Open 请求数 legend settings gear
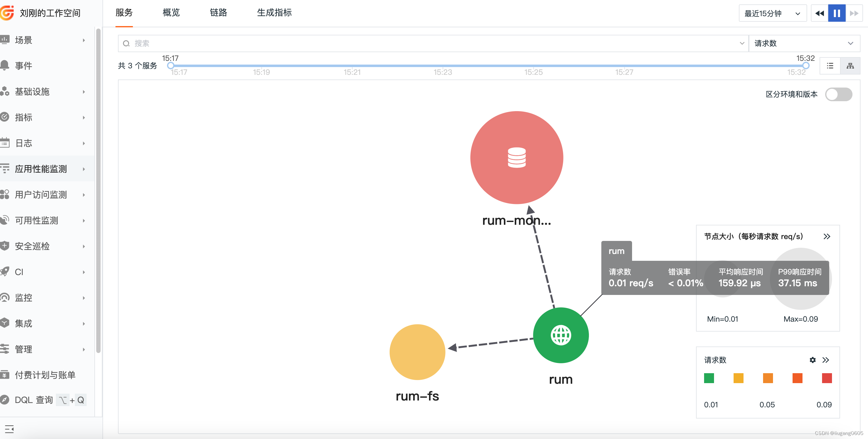Screen dimensions: 868x439 pos(813,360)
